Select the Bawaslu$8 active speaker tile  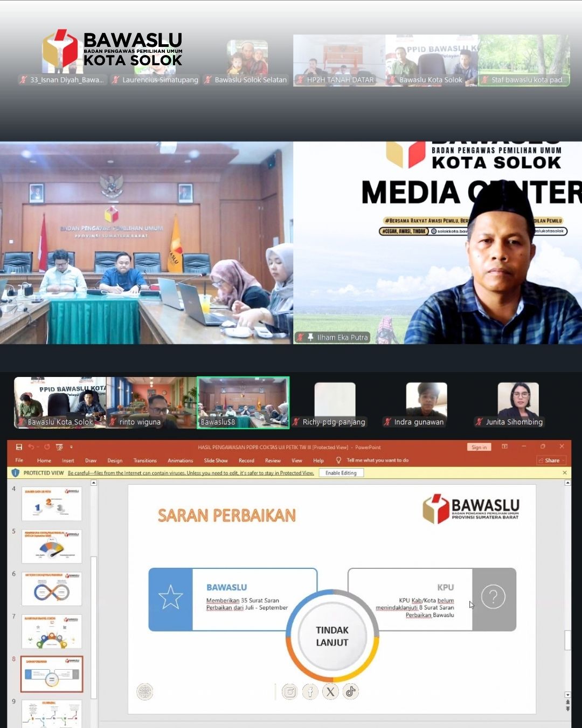[x=243, y=402]
